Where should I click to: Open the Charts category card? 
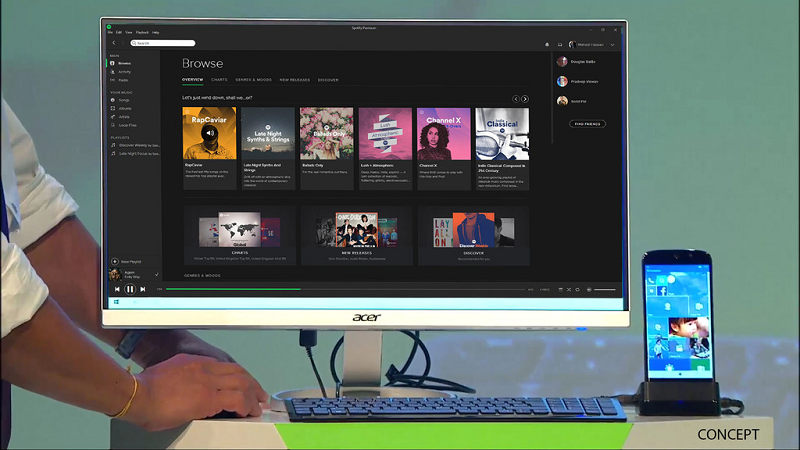239,235
